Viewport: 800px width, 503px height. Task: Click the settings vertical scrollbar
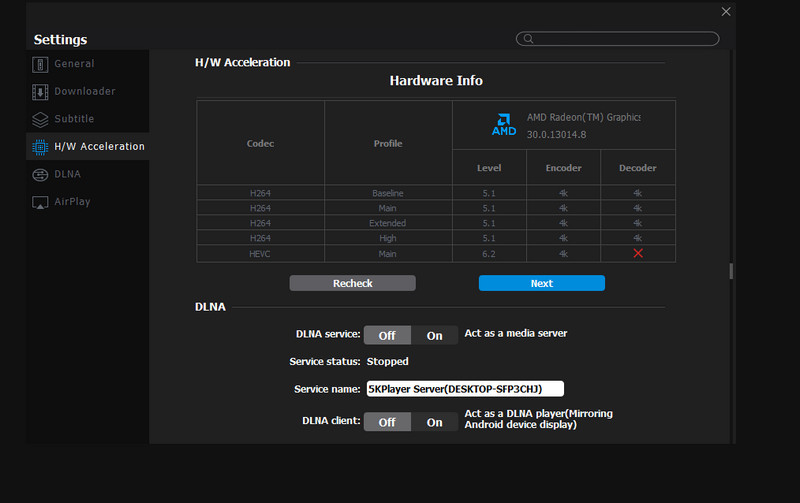(731, 271)
